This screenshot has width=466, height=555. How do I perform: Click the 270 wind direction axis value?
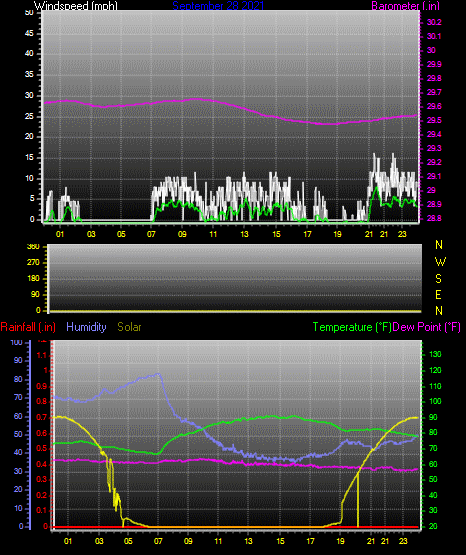33,263
